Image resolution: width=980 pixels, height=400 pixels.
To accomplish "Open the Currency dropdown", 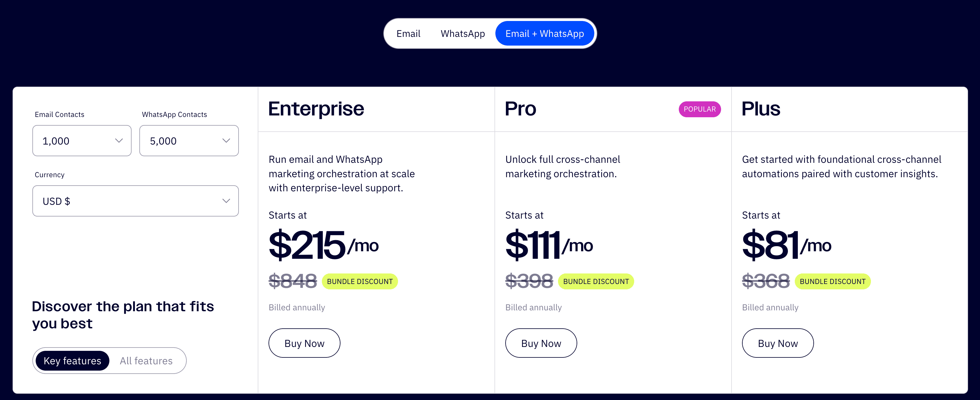I will (135, 201).
